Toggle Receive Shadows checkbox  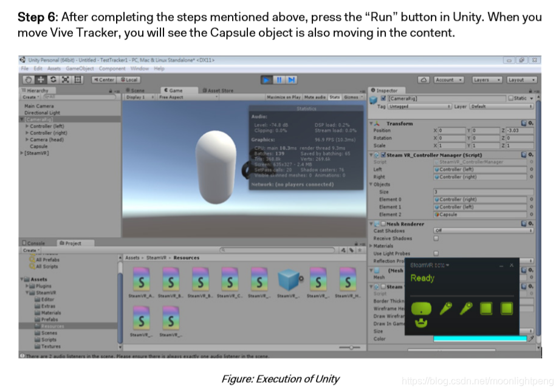pyautogui.click(x=436, y=238)
